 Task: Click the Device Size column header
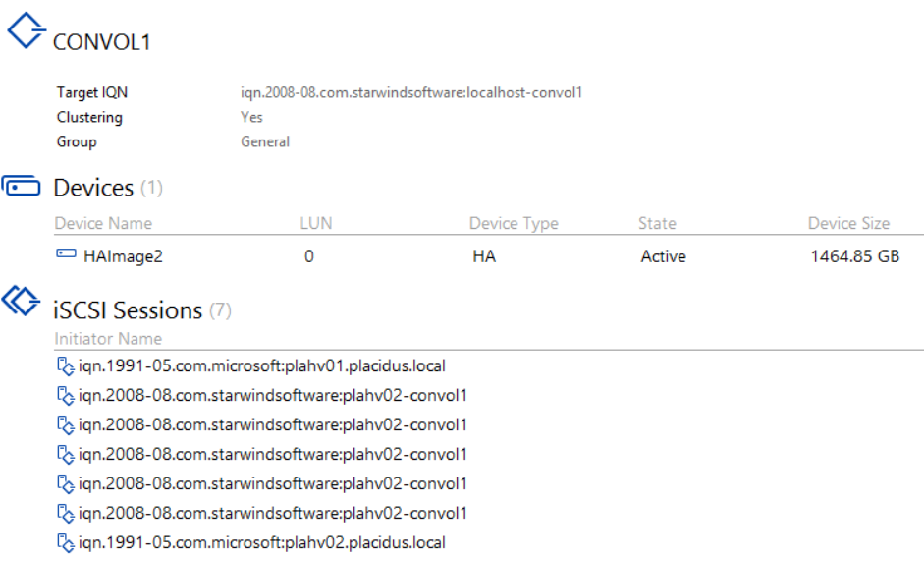[x=848, y=223]
